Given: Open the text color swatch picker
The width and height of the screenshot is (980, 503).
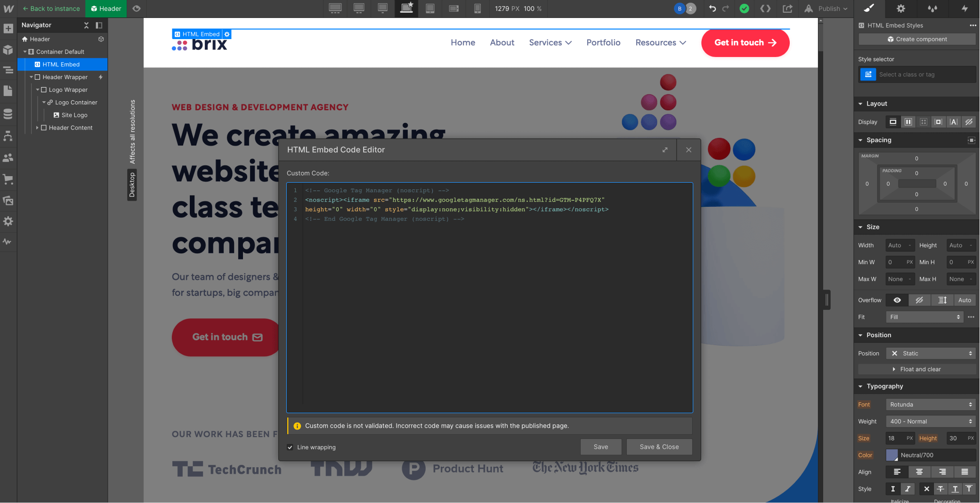Looking at the screenshot, I should pyautogui.click(x=892, y=455).
